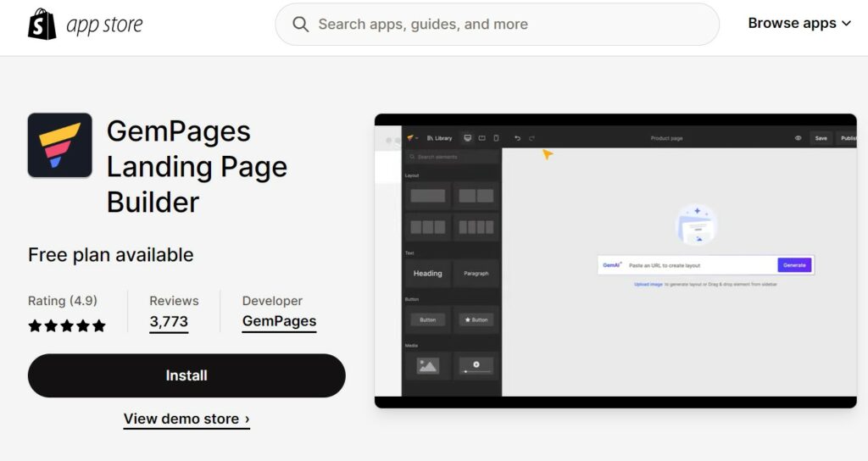Screen dimensions: 868x461
Task: Click the redo icon in preview
Action: [x=531, y=138]
